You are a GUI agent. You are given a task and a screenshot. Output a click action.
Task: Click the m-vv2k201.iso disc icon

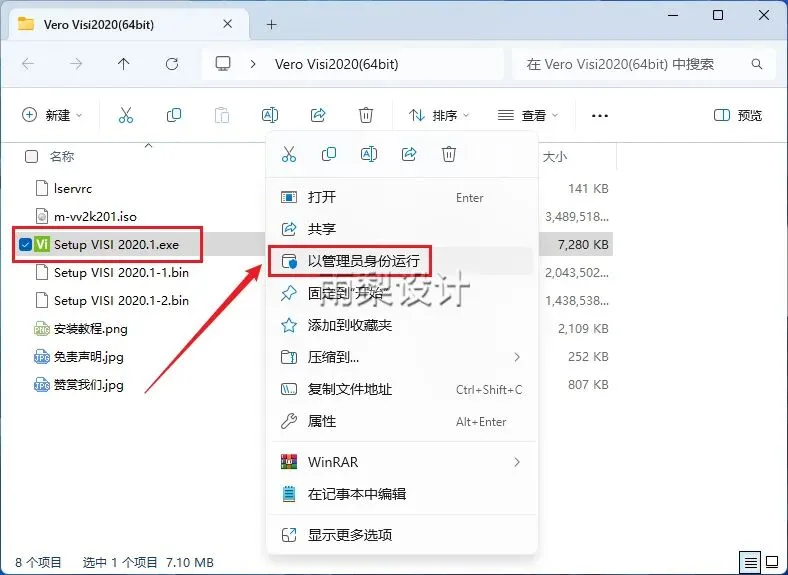[42, 217]
